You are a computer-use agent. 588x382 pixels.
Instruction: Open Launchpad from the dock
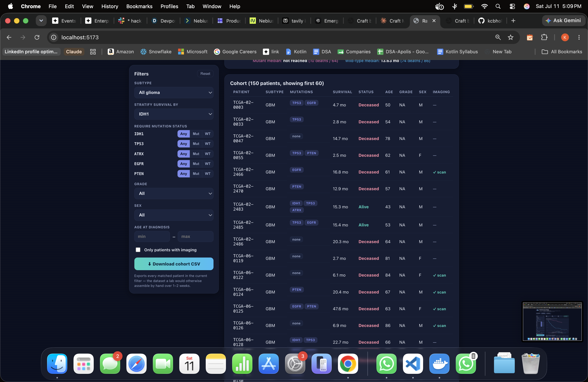point(83,364)
